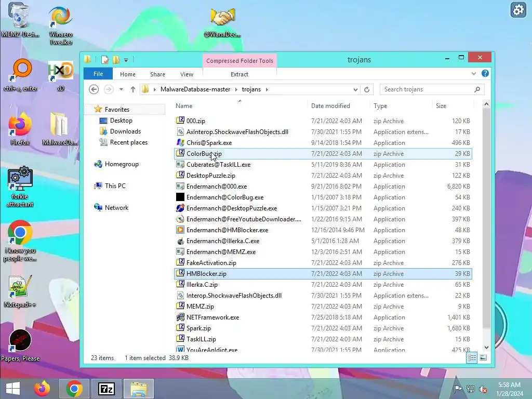The image size is (532, 399).
Task: Refresh the trojans folder view
Action: [367, 89]
